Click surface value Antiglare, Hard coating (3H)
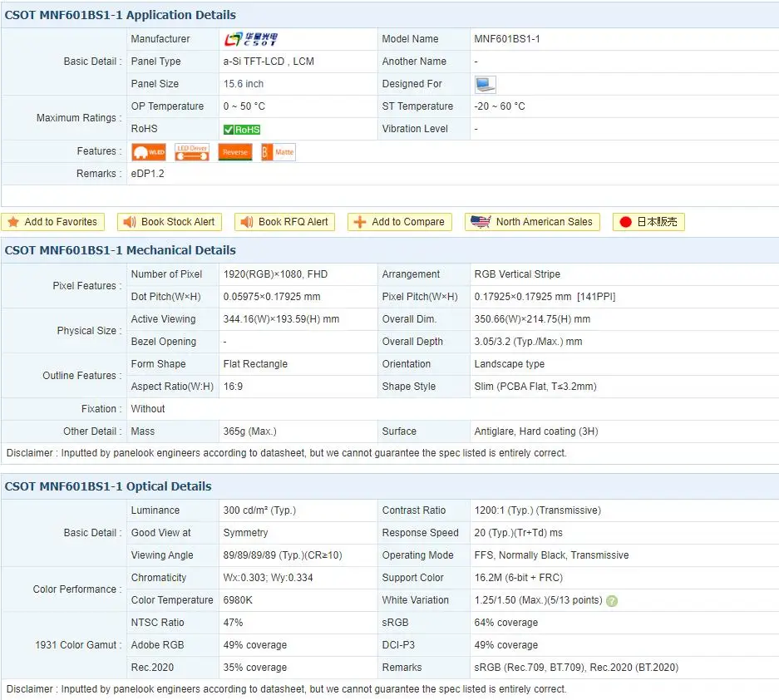Image resolution: width=779 pixels, height=700 pixels. coord(536,431)
